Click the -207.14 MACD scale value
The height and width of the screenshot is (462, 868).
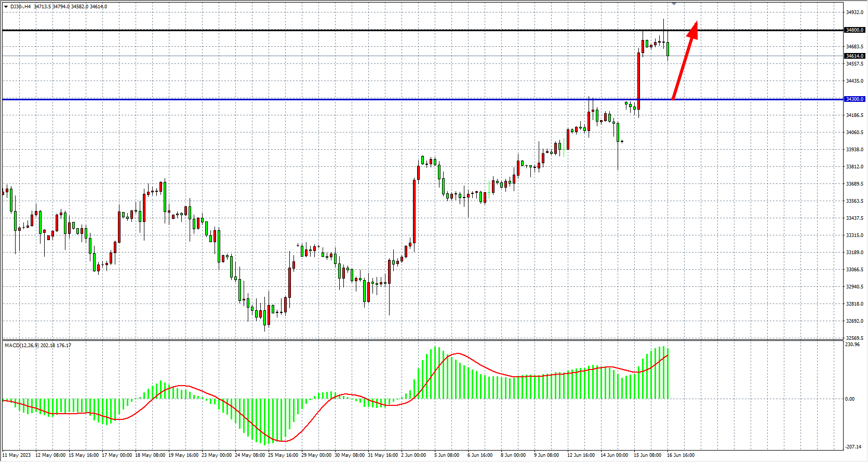pos(852,446)
